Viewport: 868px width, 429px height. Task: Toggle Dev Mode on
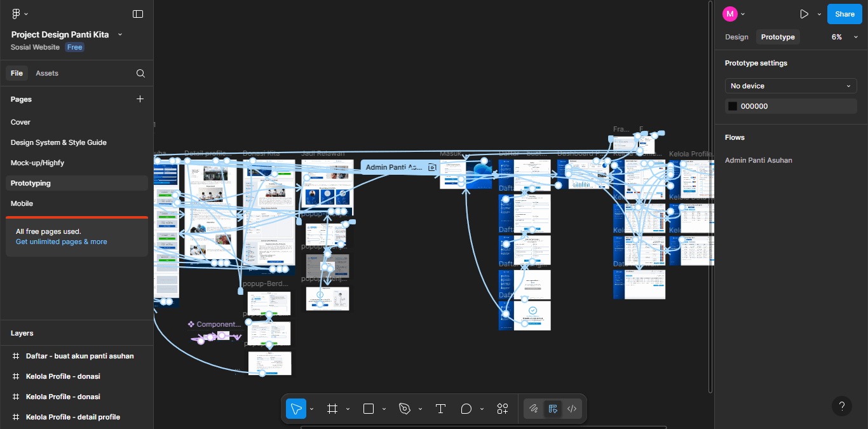(x=571, y=409)
